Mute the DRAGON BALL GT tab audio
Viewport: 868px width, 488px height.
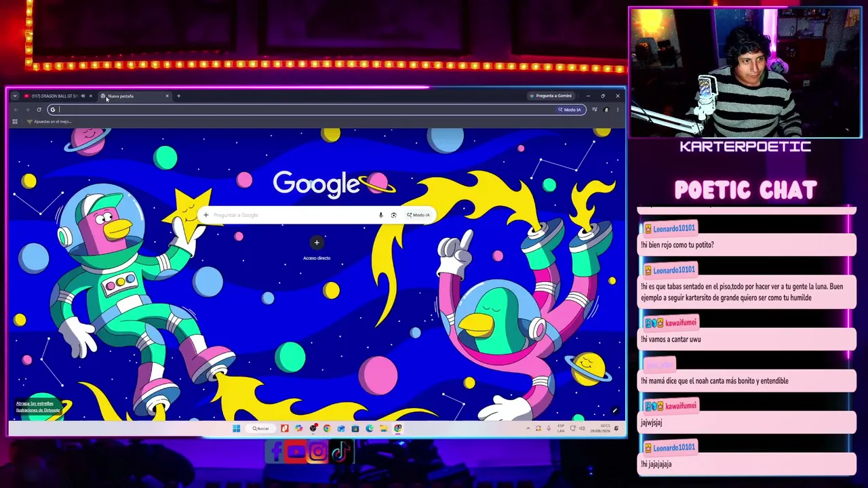(x=83, y=96)
